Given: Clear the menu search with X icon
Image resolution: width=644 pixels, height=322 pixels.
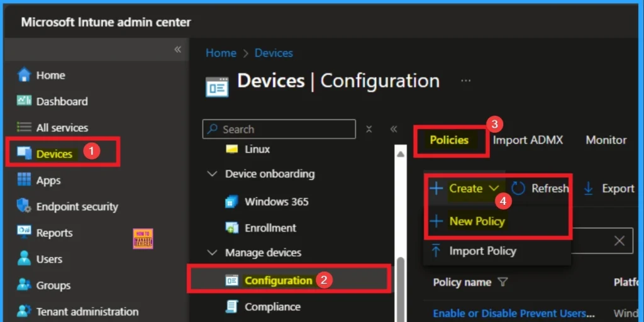Looking at the screenshot, I should [369, 130].
